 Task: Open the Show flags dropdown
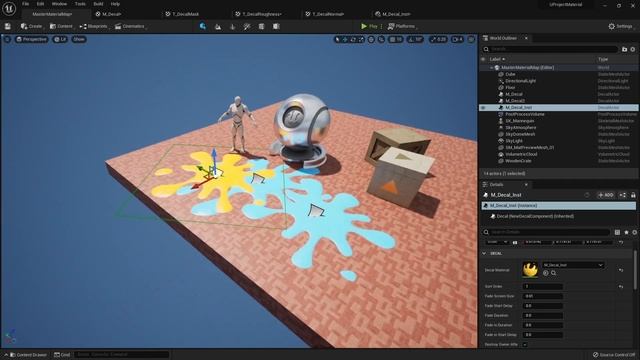click(x=79, y=39)
